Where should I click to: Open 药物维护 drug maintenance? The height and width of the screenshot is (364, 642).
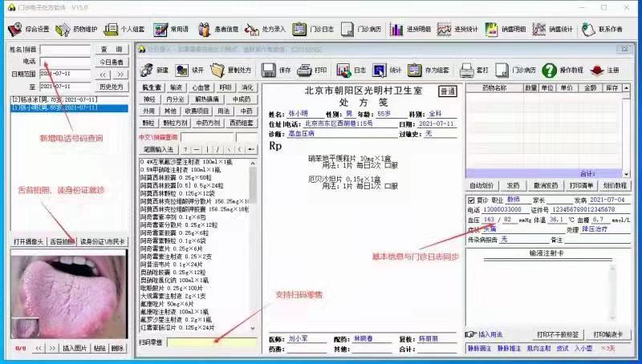(x=83, y=29)
